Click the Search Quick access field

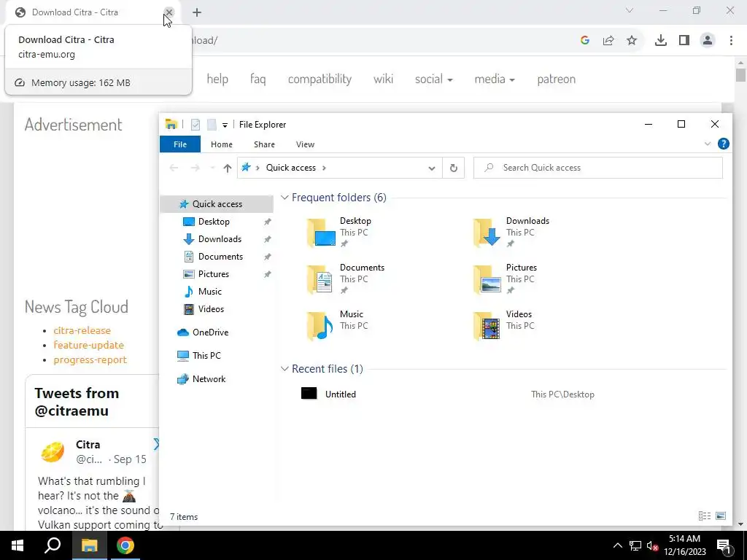coord(598,168)
